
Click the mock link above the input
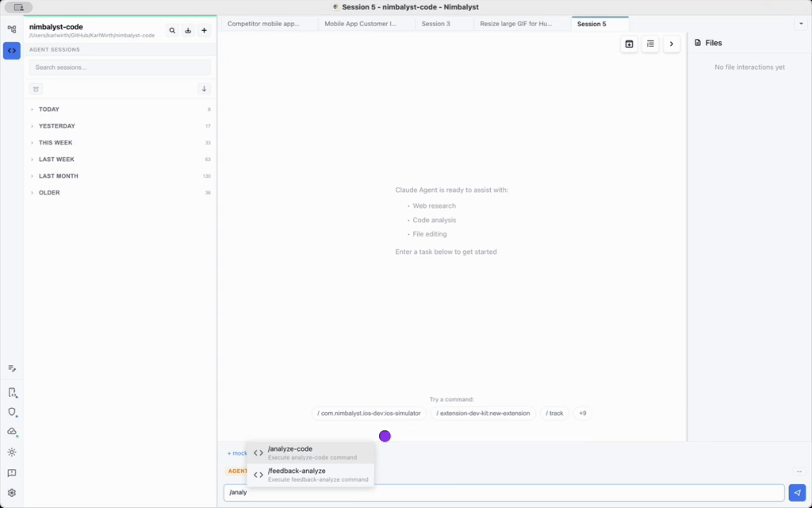coord(236,452)
